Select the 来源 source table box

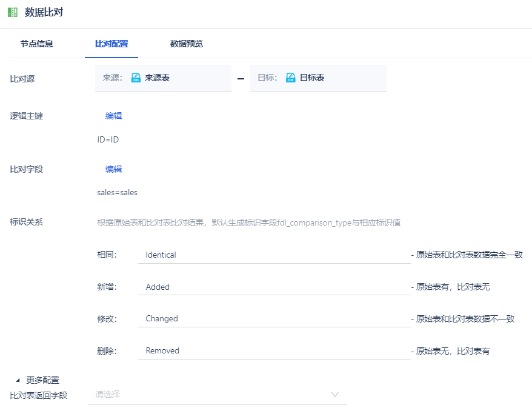pyautogui.click(x=163, y=78)
